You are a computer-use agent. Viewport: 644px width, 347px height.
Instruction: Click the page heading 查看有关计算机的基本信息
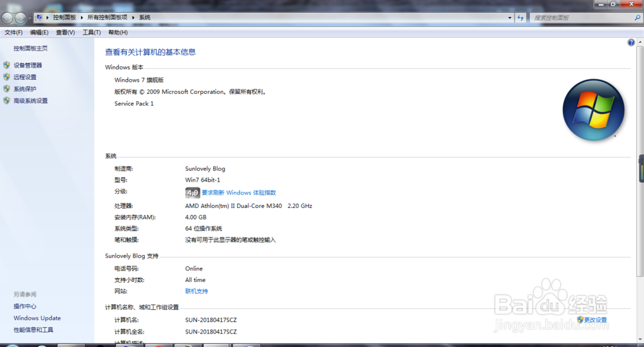150,52
